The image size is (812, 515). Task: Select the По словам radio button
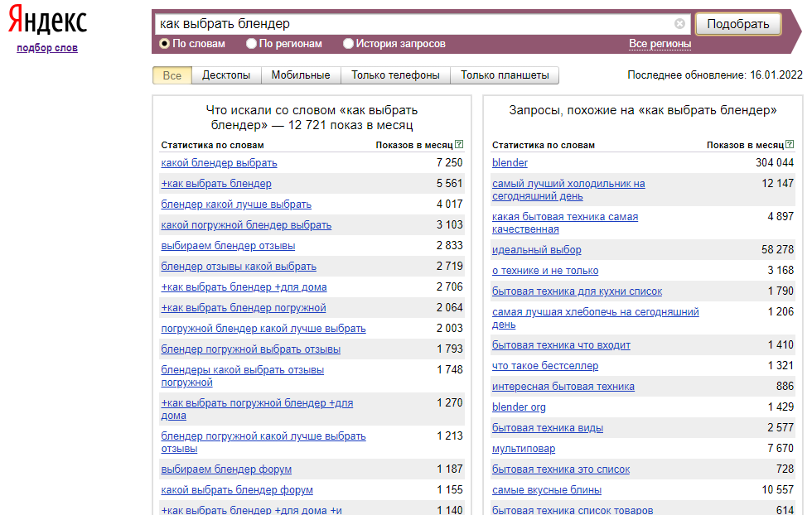tap(164, 44)
